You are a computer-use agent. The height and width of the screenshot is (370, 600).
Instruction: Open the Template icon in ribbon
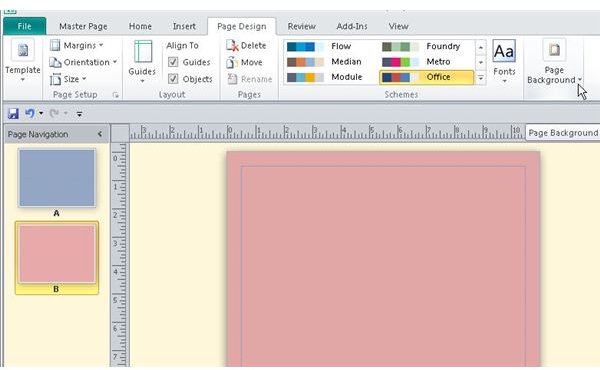[23, 51]
